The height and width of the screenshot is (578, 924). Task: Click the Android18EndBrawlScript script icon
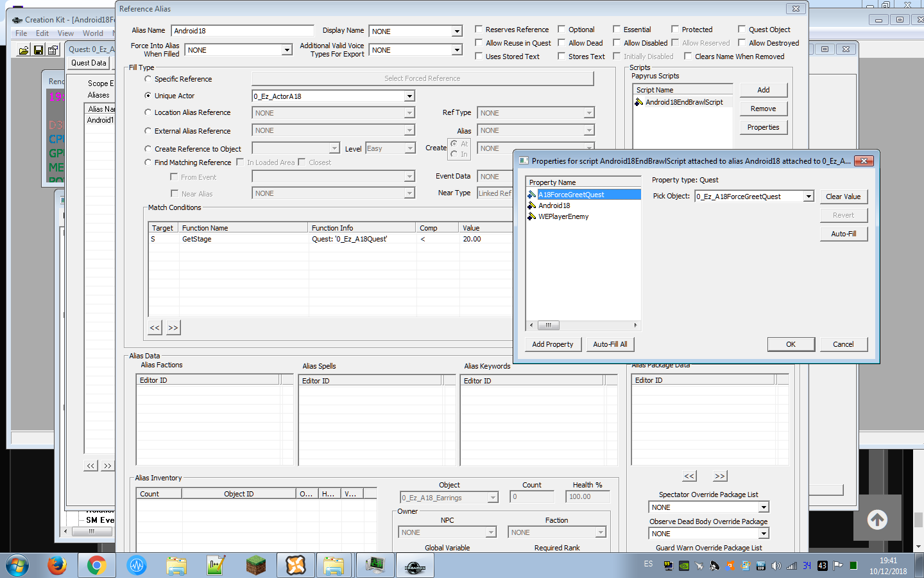pyautogui.click(x=639, y=102)
